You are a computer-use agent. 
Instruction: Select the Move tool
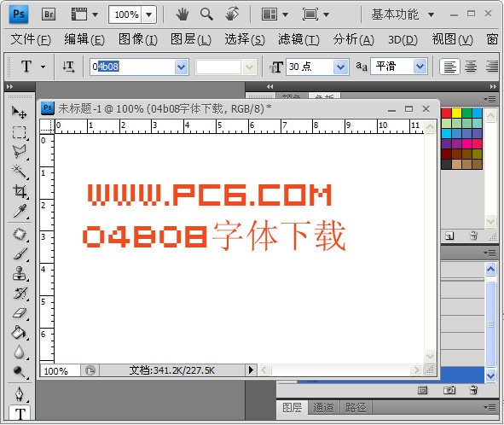coord(19,113)
